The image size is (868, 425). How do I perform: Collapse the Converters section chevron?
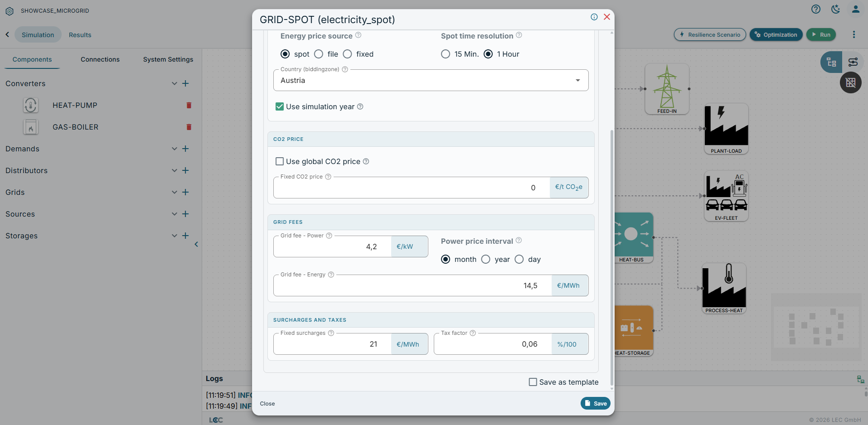[175, 83]
